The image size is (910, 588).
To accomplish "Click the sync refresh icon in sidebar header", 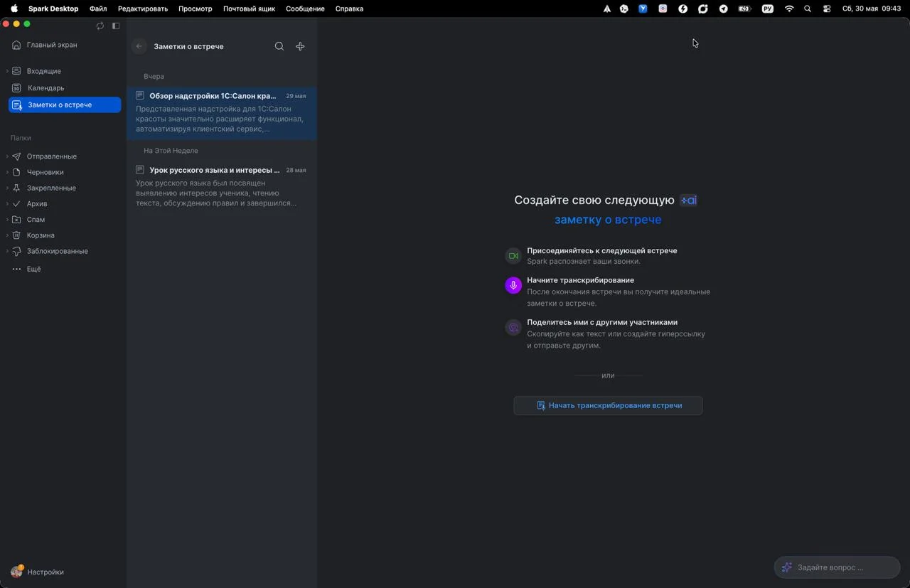I will (100, 26).
